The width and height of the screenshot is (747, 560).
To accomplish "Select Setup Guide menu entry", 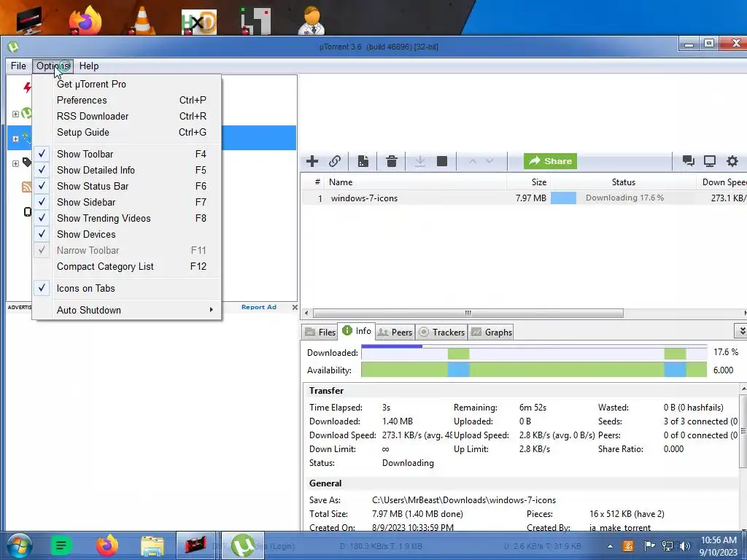I will (x=127, y=133).
